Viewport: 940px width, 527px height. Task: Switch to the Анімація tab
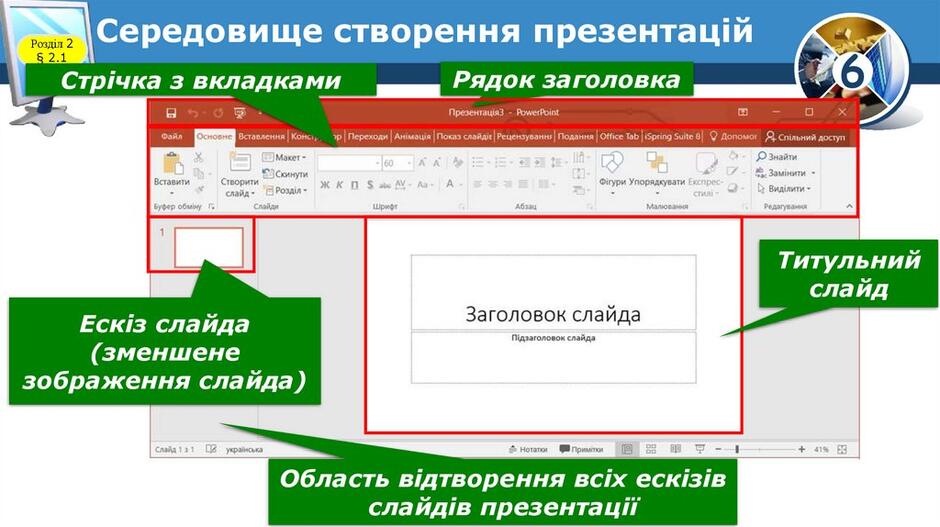click(x=412, y=137)
